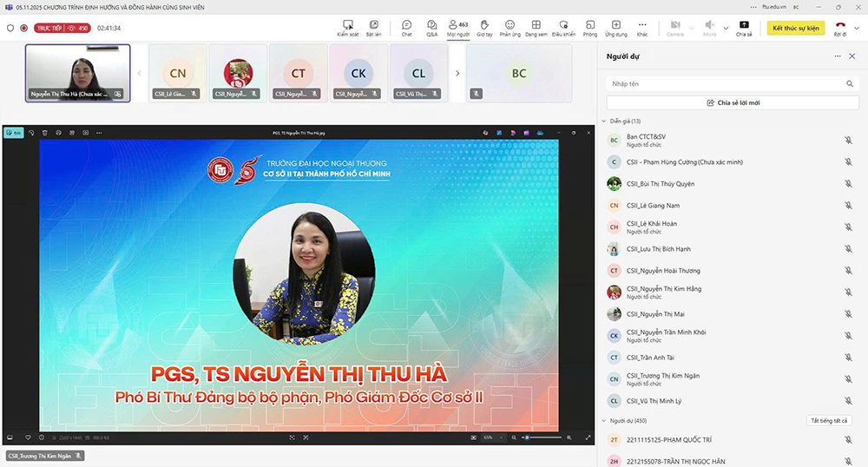Click the search magnifier in Nhập tên box
The width and height of the screenshot is (868, 467).
(x=850, y=84)
